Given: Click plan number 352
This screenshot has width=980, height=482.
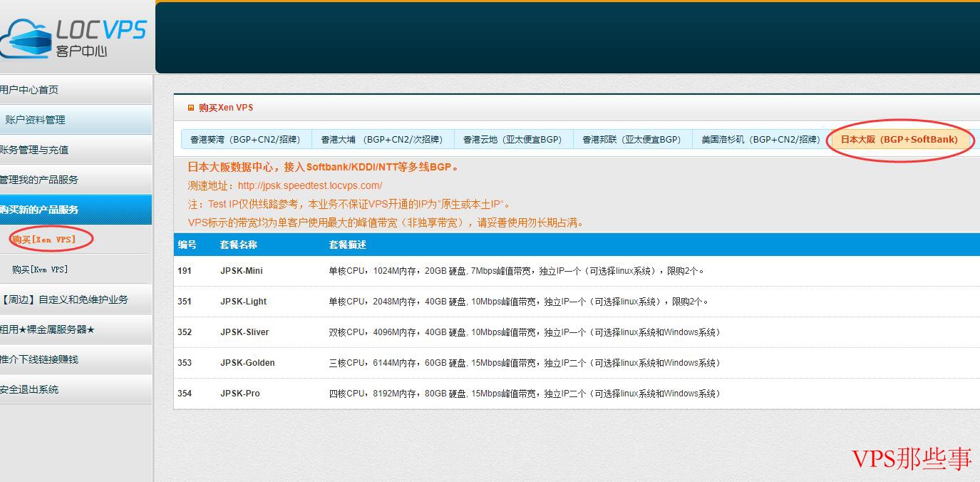Looking at the screenshot, I should (185, 332).
